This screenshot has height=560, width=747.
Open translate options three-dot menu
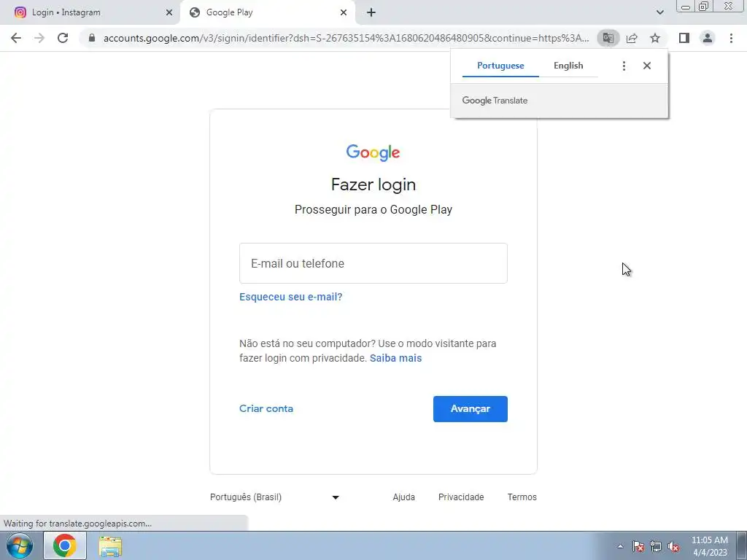click(x=624, y=66)
